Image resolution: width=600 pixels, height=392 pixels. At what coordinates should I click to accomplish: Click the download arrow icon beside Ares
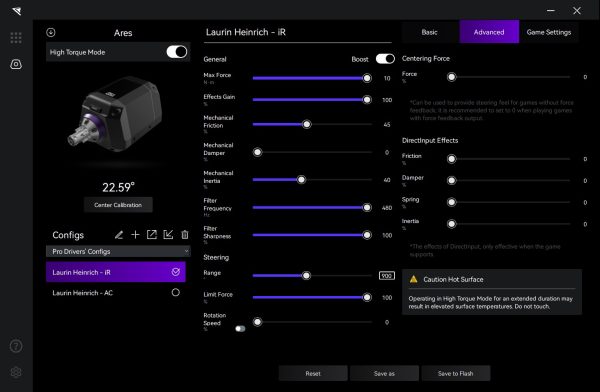pos(51,33)
